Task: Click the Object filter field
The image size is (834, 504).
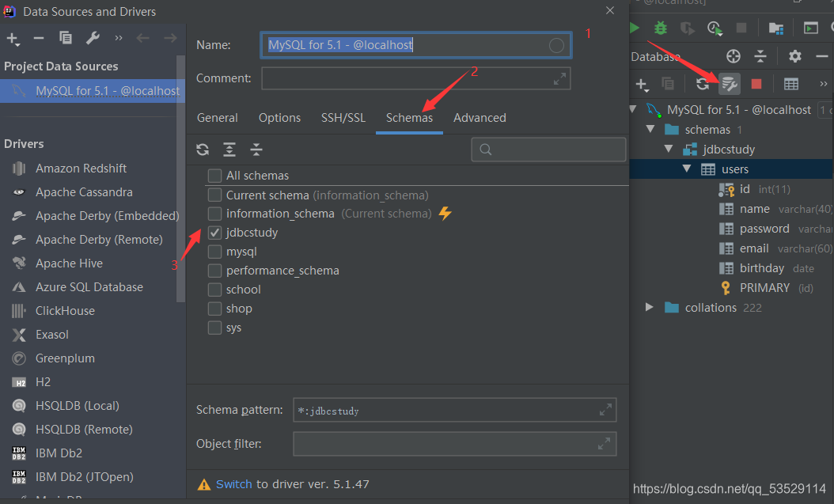Action: 455,444
